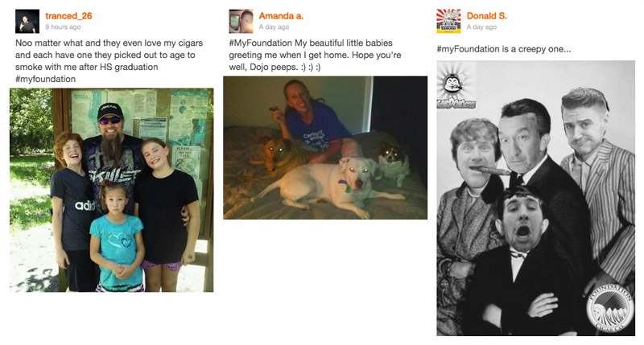Open Donald S.'s avatar icon
Screen dimensions: 644x345
click(x=448, y=22)
